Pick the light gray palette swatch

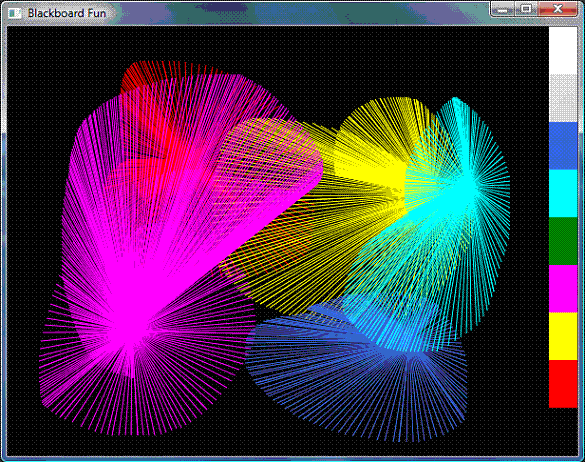[563, 98]
